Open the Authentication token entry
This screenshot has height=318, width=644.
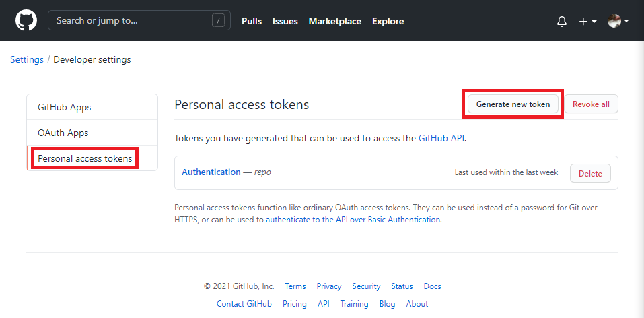pyautogui.click(x=211, y=172)
